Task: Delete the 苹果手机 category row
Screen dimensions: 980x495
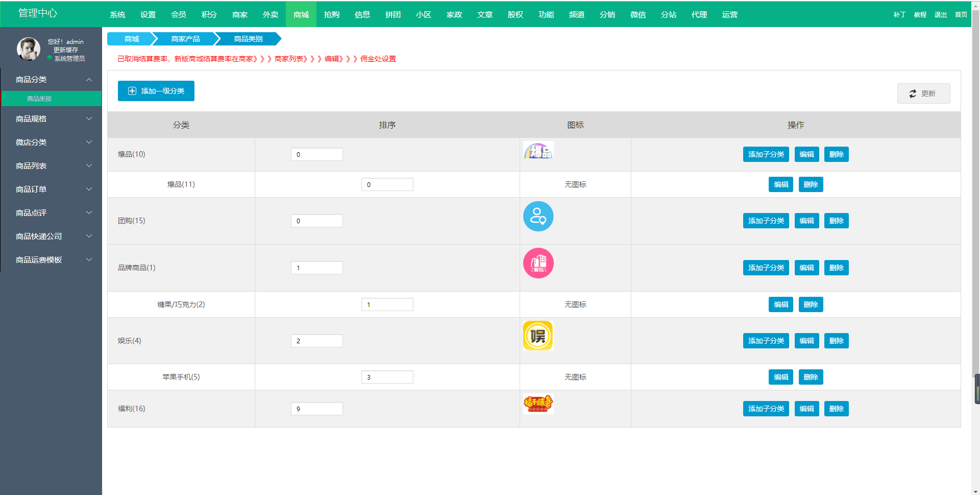Action: pos(811,377)
